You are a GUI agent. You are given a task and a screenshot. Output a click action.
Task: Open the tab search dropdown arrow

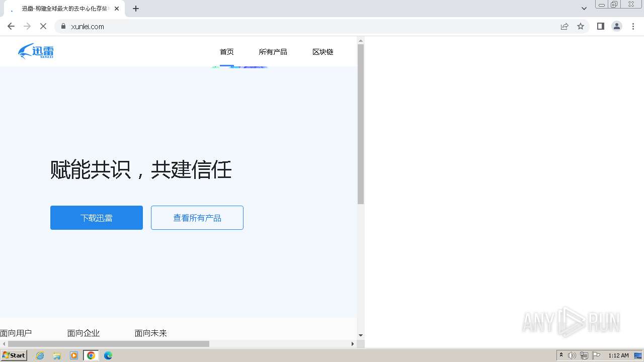coord(584,9)
